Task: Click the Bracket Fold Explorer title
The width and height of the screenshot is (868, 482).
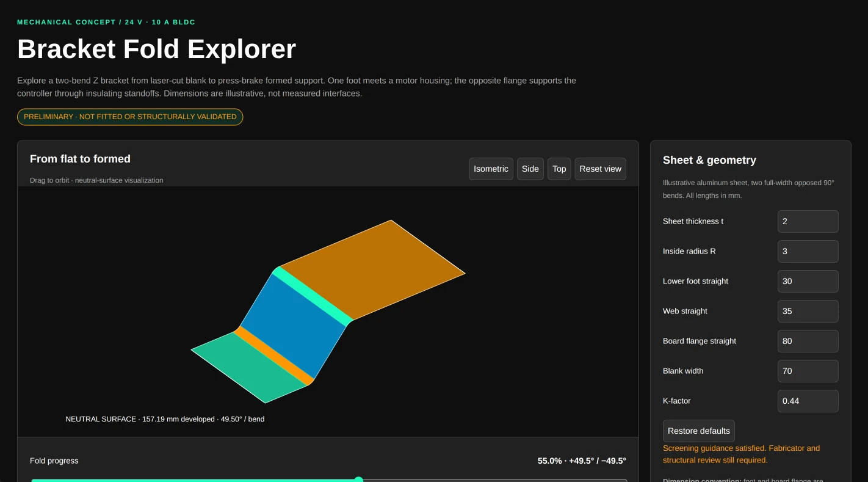Action: pyautogui.click(x=156, y=49)
